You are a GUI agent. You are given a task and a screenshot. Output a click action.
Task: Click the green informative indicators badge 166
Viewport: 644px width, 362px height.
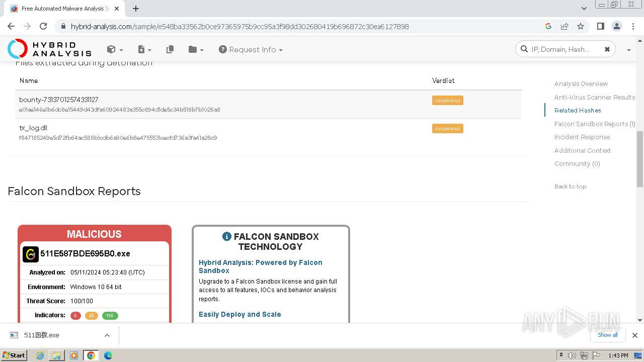point(110,316)
